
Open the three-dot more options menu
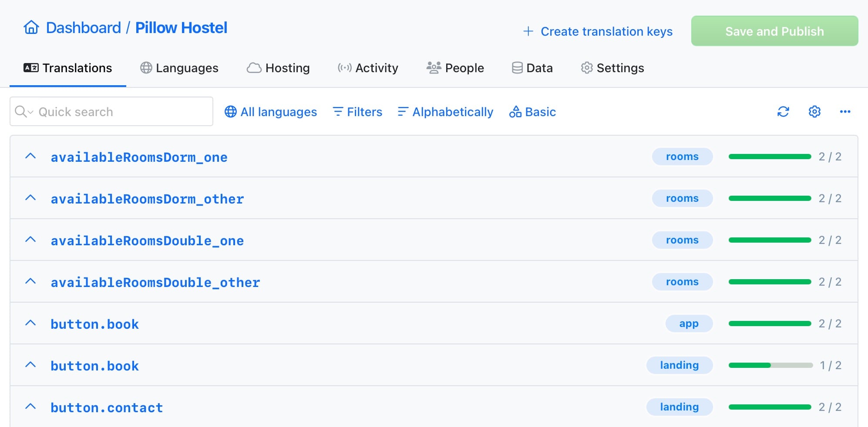pyautogui.click(x=845, y=112)
